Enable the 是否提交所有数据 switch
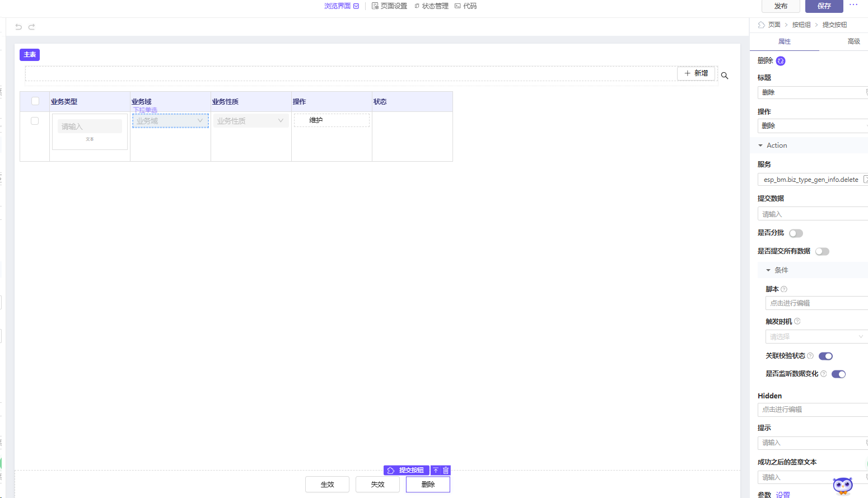This screenshot has height=498, width=868. point(822,252)
